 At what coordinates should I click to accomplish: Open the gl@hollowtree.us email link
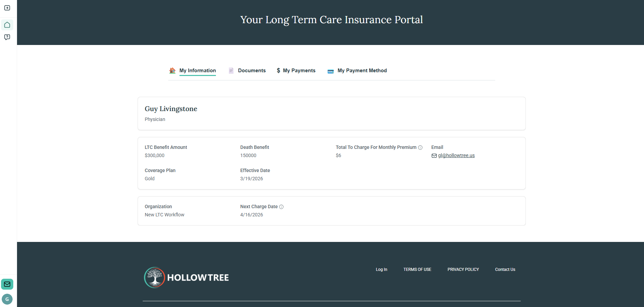[456, 155]
